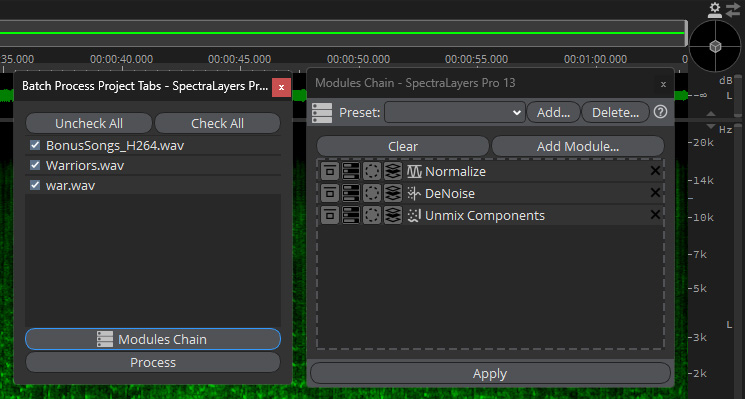Uncheck the war.wav checkbox

click(35, 185)
